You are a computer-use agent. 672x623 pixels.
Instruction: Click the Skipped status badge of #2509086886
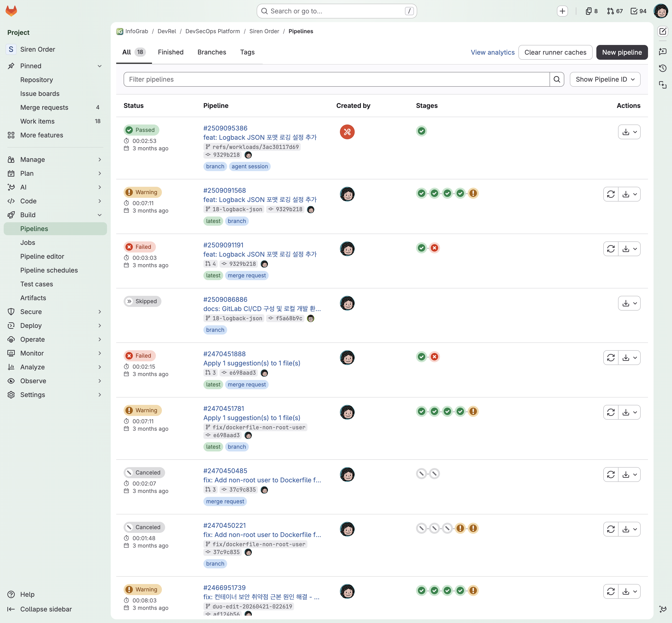coord(142,301)
